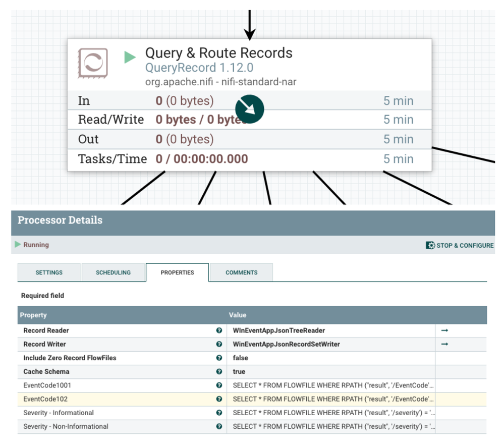Click the In statistics row of the processor
Screen dimensions: 504x448
click(249, 100)
